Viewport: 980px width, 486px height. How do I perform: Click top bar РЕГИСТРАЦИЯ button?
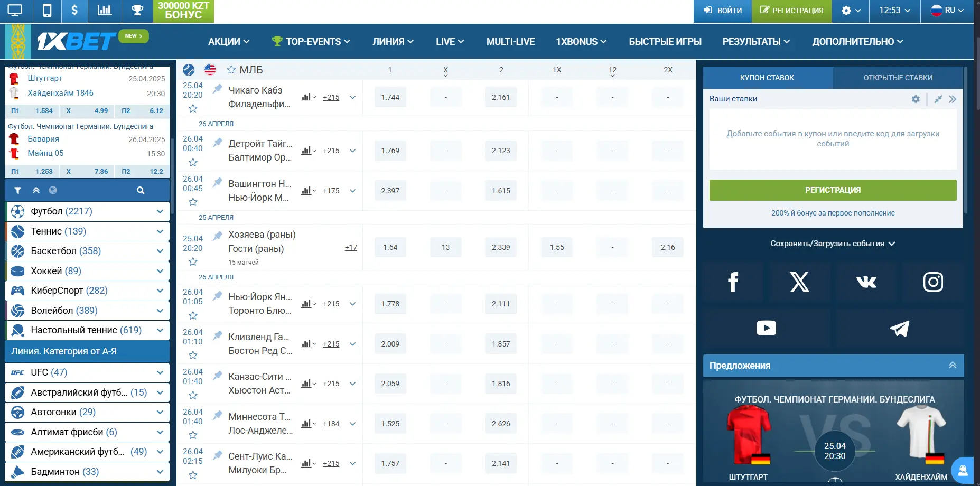(x=791, y=11)
